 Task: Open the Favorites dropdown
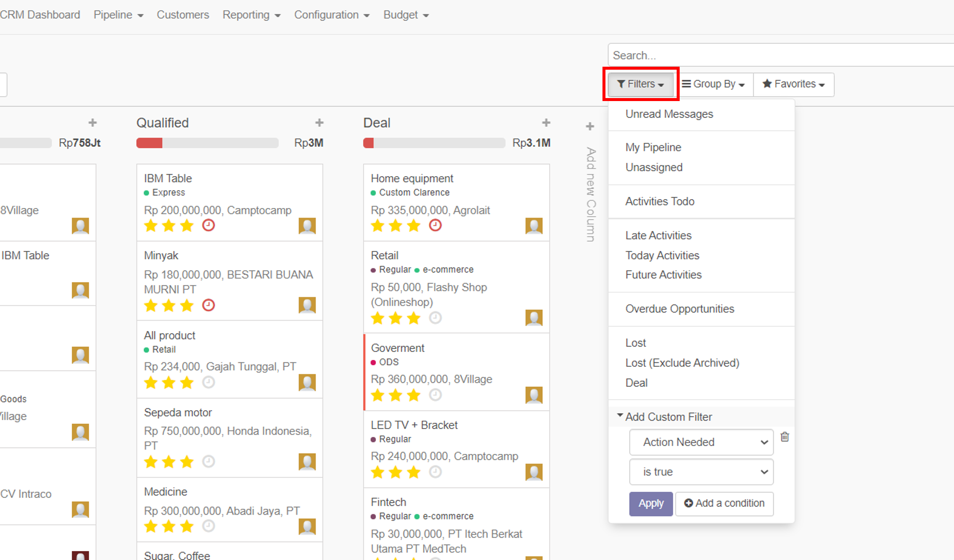(x=794, y=84)
